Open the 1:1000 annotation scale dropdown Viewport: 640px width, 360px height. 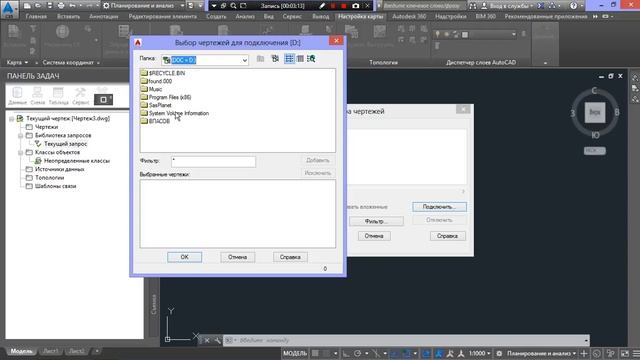pos(479,353)
